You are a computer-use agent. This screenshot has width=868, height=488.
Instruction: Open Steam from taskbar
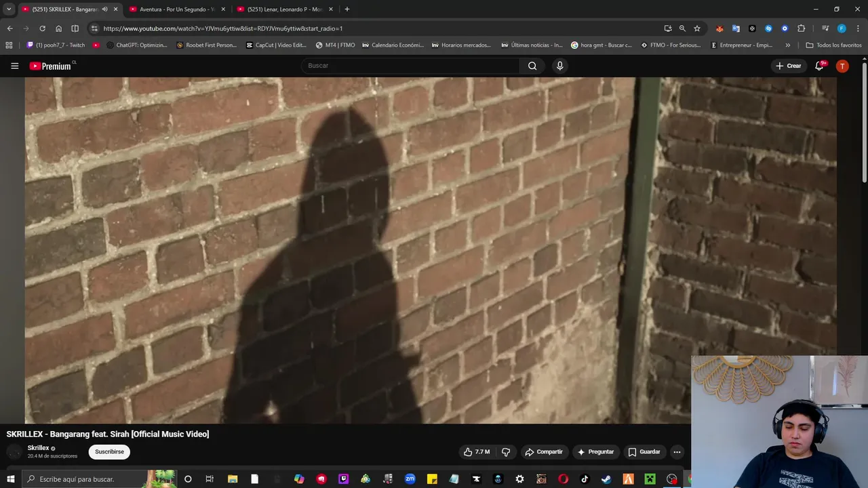pyautogui.click(x=606, y=479)
